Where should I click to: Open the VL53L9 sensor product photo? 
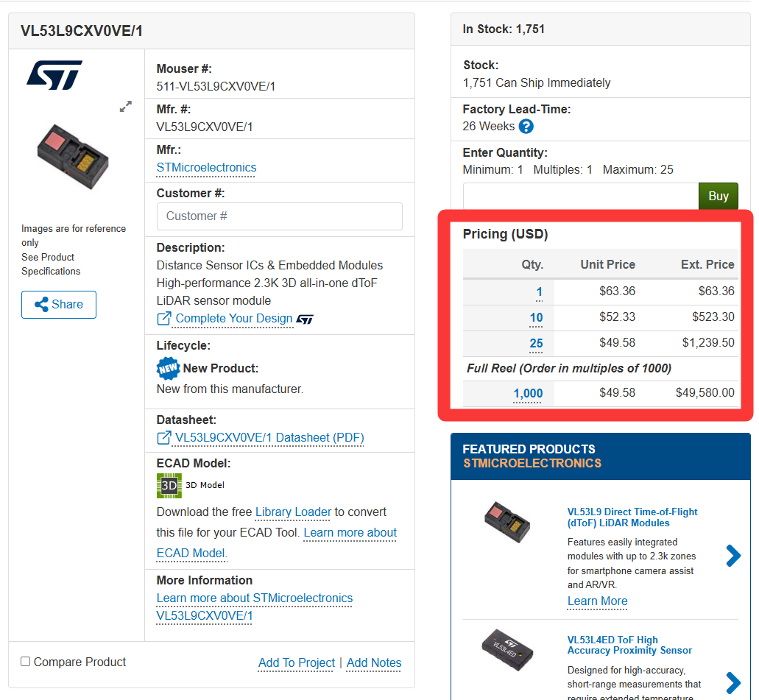point(73,157)
